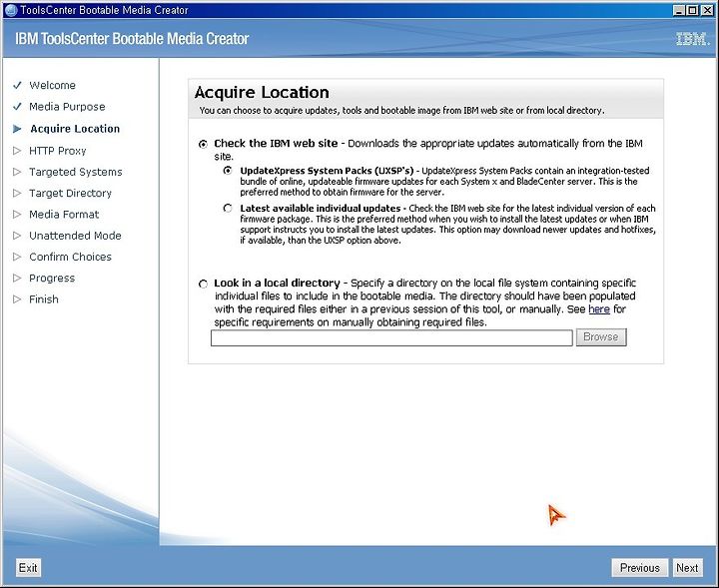Select the Acquire Location step in sidebar

(75, 129)
